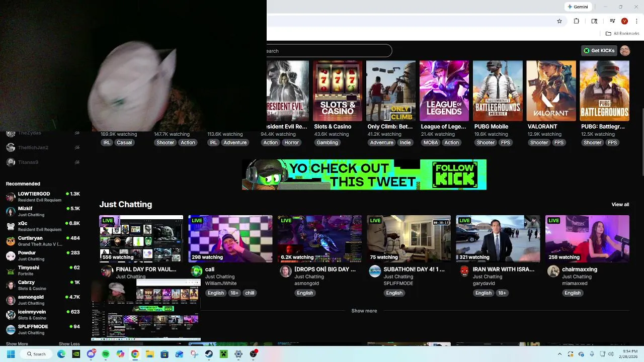Open Microsoft Store from taskbar

click(165, 354)
